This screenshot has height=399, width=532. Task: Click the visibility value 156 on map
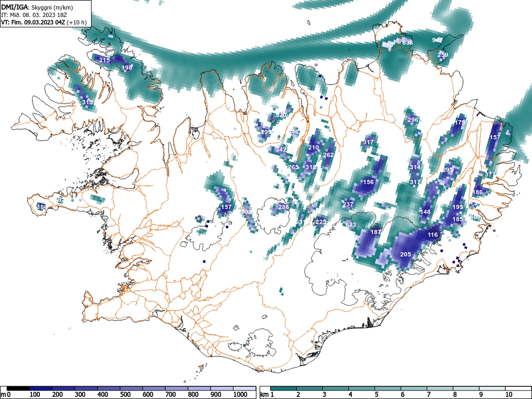pos(369,182)
